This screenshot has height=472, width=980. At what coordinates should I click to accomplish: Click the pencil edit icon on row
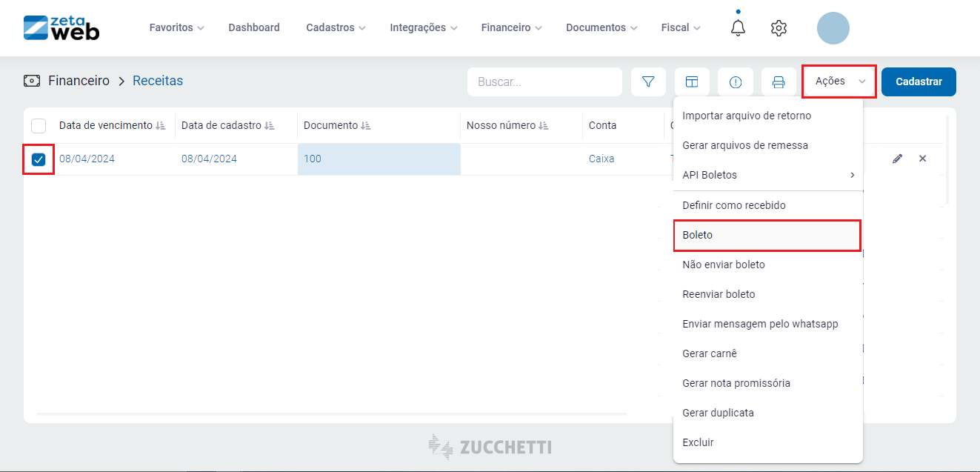tap(897, 159)
